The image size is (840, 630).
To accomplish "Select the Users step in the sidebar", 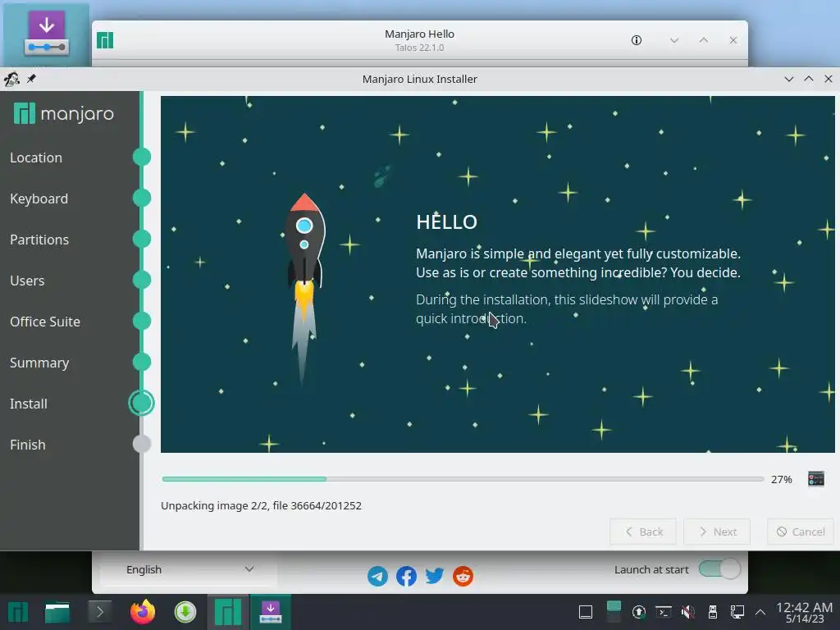I will coord(27,281).
